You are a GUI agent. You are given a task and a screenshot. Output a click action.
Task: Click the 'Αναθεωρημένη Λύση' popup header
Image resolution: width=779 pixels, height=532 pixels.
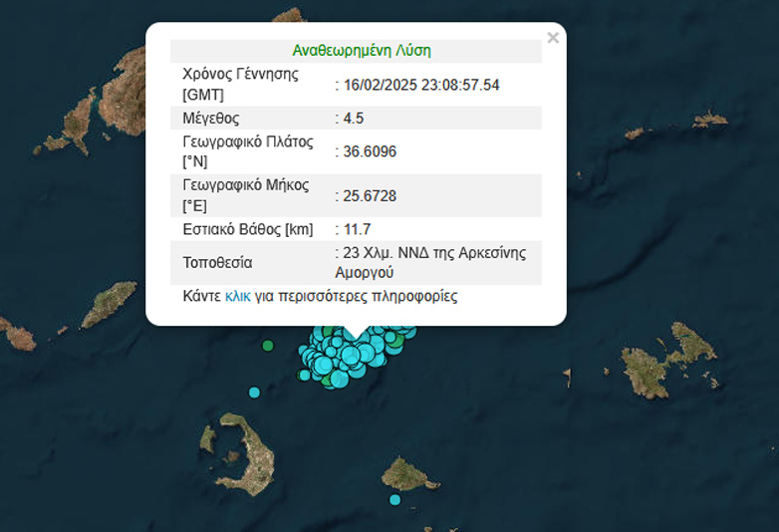(361, 51)
